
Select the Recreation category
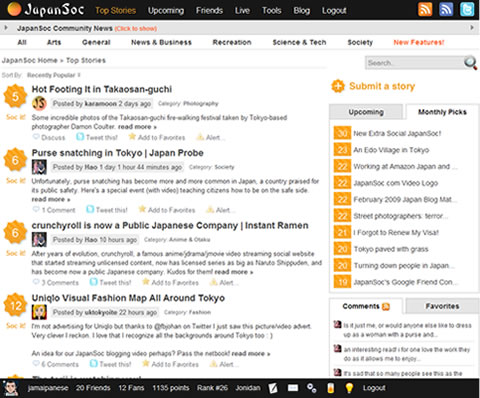point(232,42)
